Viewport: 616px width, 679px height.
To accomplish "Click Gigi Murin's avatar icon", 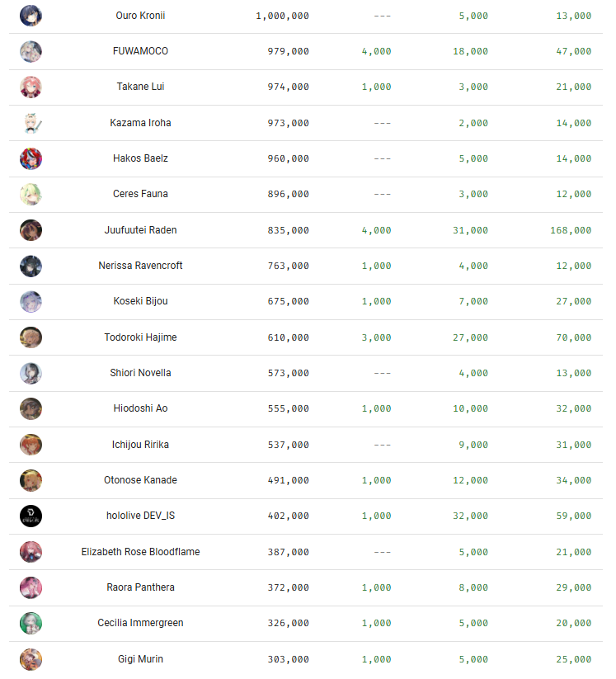I will point(31,659).
